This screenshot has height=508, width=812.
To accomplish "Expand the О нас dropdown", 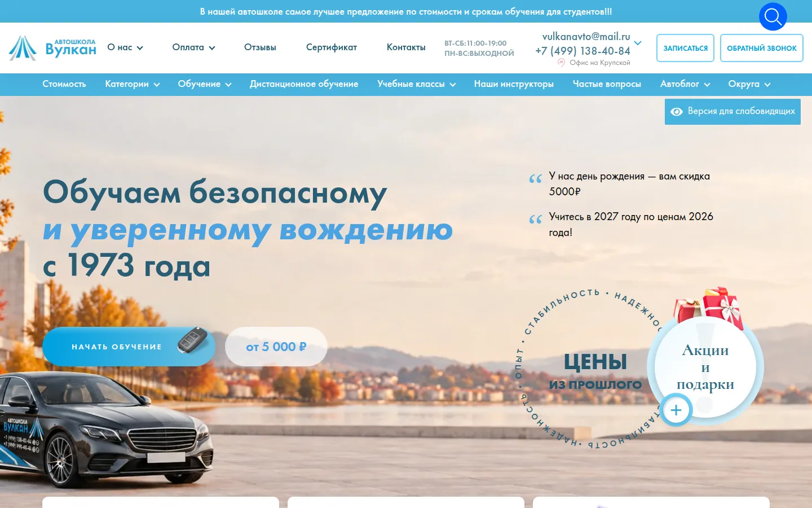I will 125,47.
